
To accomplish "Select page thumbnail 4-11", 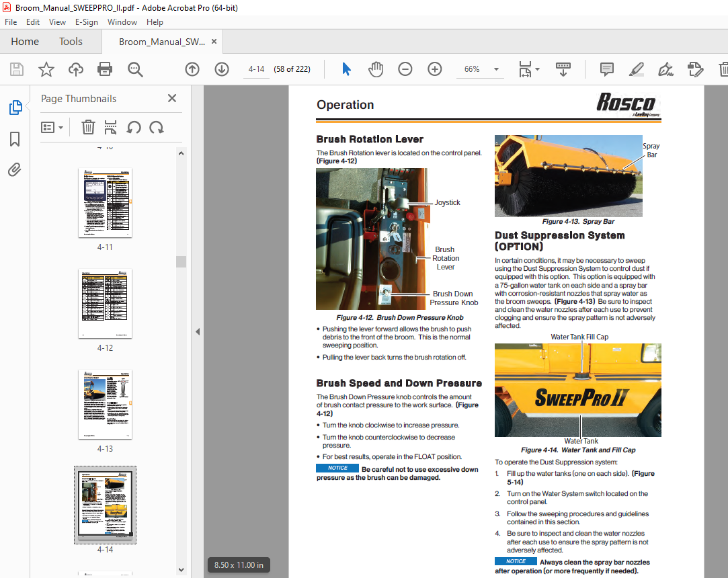I will (x=105, y=203).
